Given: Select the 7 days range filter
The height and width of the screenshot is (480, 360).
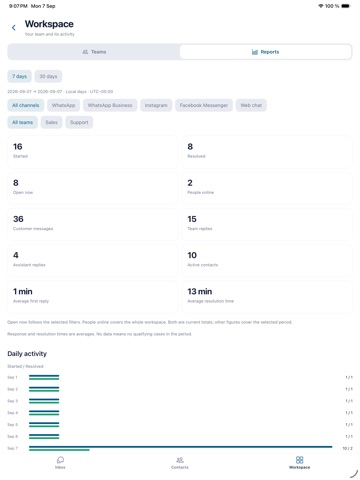Looking at the screenshot, I should 20,76.
